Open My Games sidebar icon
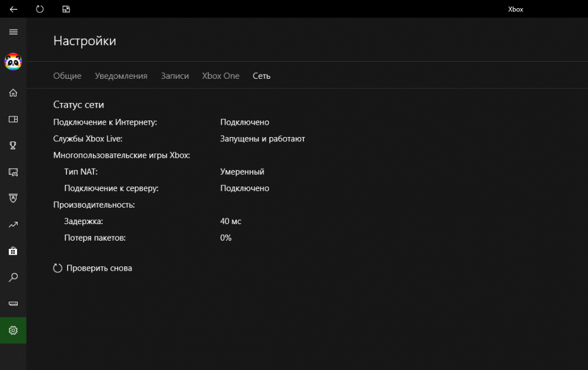Viewport: 588px width, 370px height. point(13,119)
